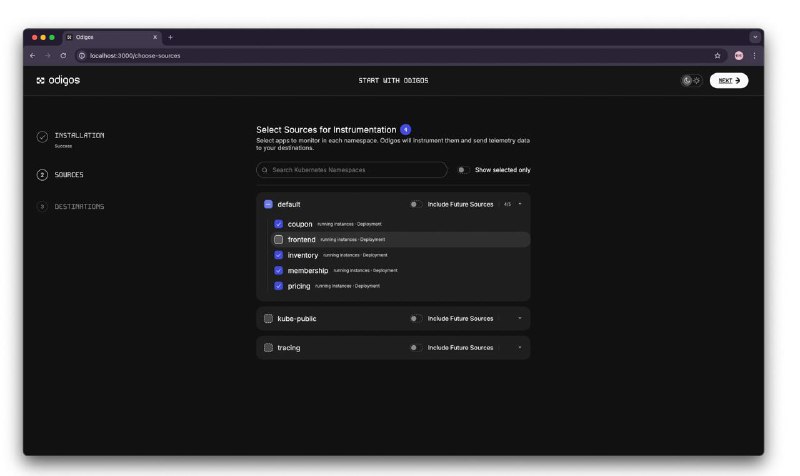Click the NEXT button

(x=729, y=81)
